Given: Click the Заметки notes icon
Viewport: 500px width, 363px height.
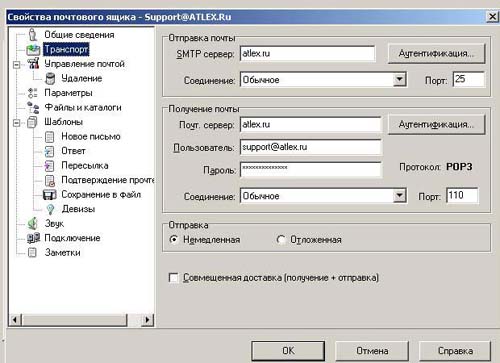Looking at the screenshot, I should coord(32,253).
